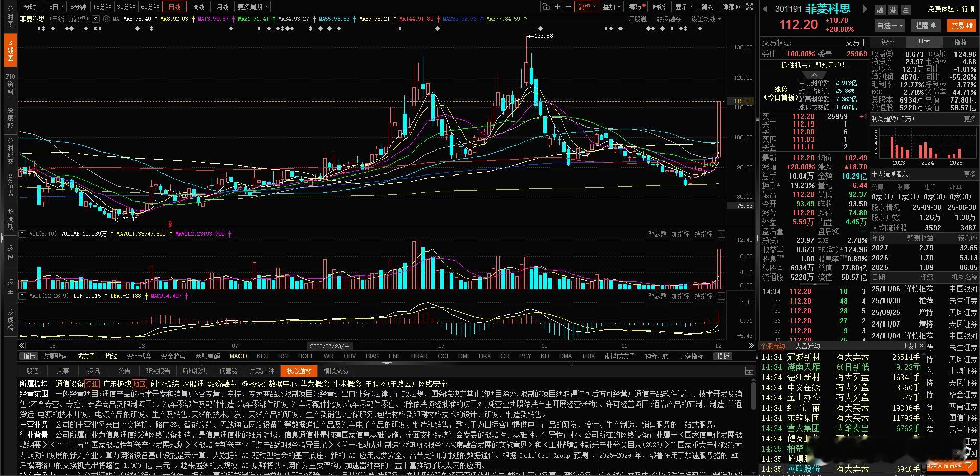980x476 pixels.
Task: Switch to the 资金 tab in right panel
Action: coord(889,42)
